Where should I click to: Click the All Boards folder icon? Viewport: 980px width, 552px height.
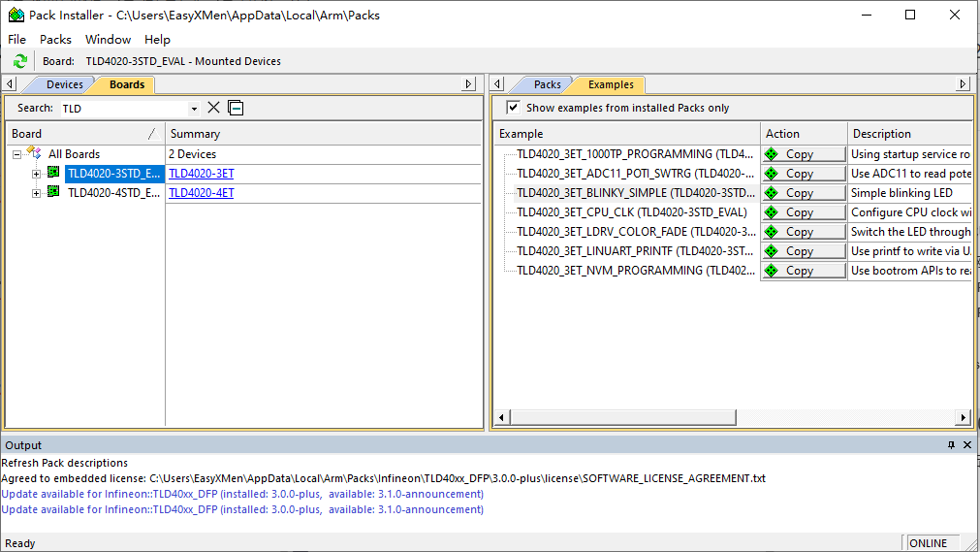pyautogui.click(x=34, y=153)
